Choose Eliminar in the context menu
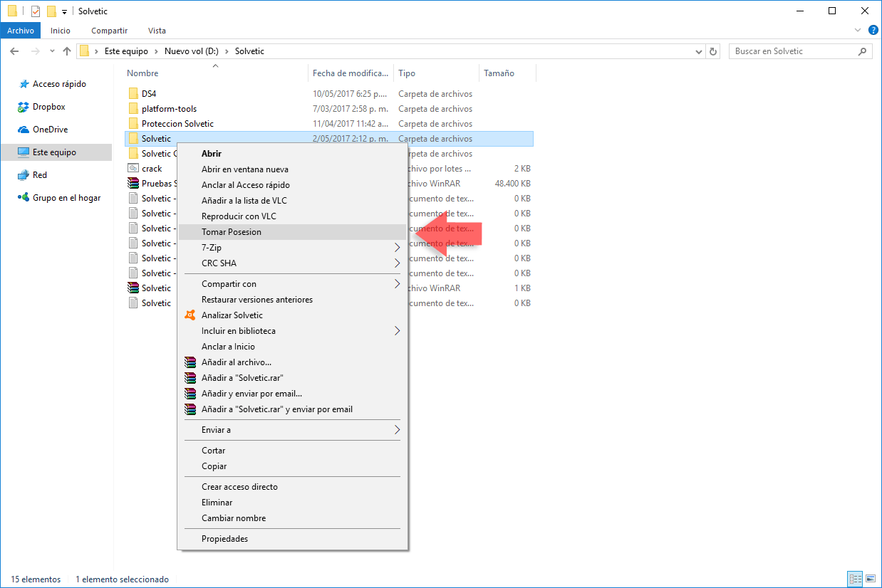The image size is (882, 588). click(x=292, y=503)
